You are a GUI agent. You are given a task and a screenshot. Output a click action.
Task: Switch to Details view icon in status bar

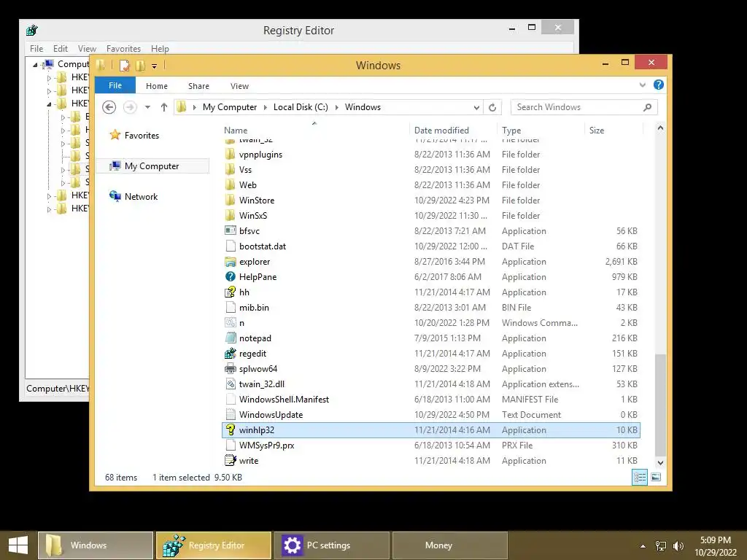[639, 477]
